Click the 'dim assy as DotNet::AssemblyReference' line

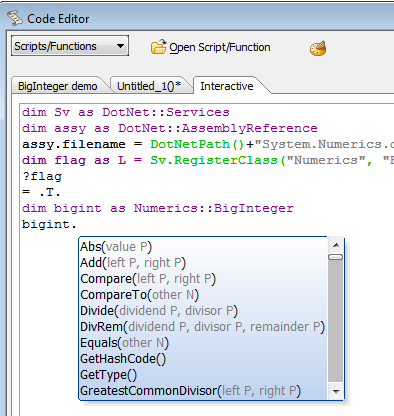[170, 128]
